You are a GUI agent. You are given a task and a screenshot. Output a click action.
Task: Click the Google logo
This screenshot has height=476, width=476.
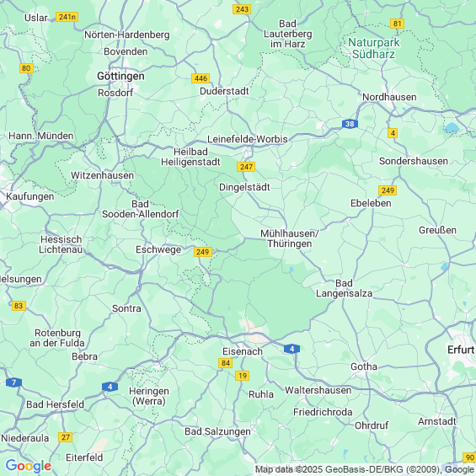[x=29, y=466]
